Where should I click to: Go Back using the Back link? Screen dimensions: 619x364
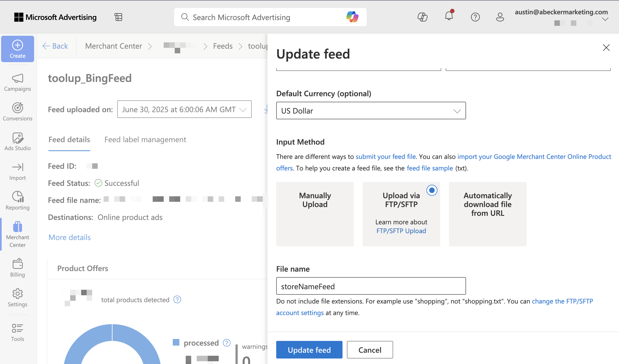pos(55,46)
